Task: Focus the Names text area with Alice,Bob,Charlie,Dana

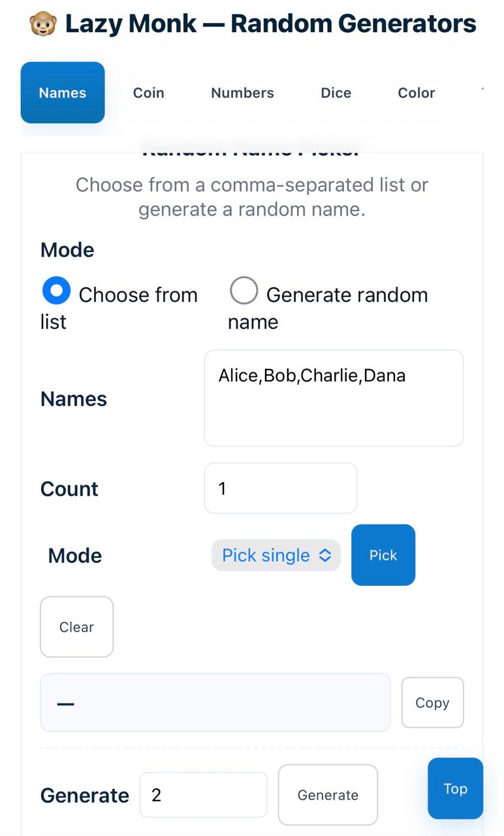Action: tap(334, 398)
